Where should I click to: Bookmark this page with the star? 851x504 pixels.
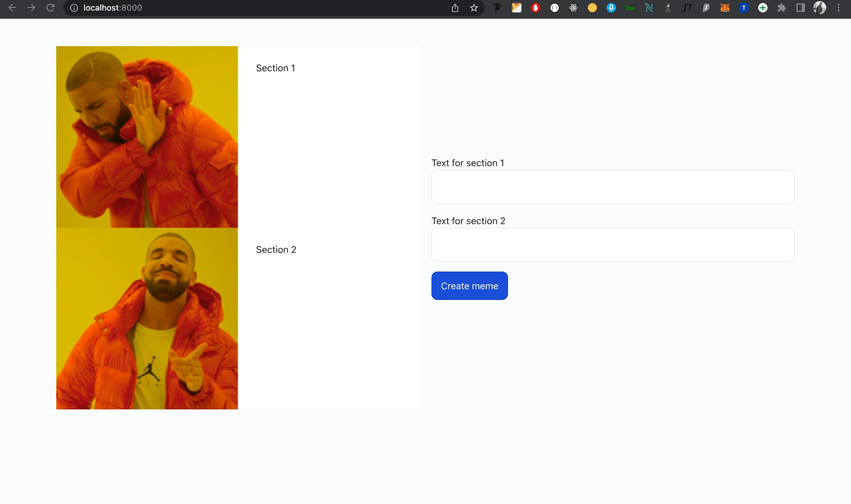click(474, 8)
